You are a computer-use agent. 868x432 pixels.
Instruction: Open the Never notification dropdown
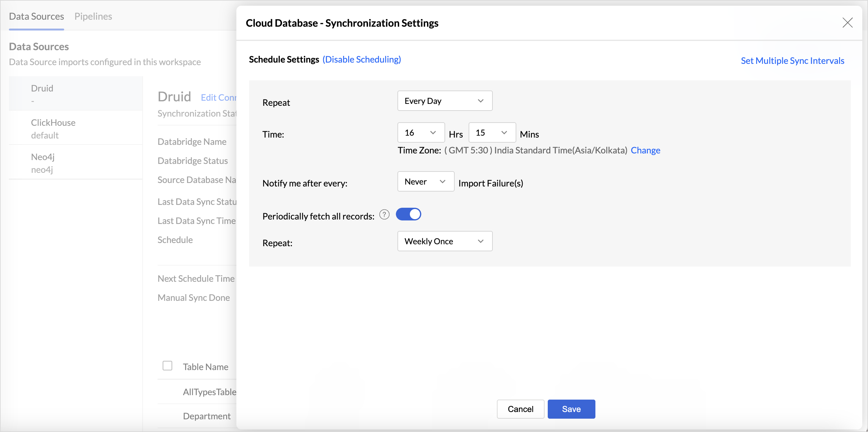click(x=425, y=182)
